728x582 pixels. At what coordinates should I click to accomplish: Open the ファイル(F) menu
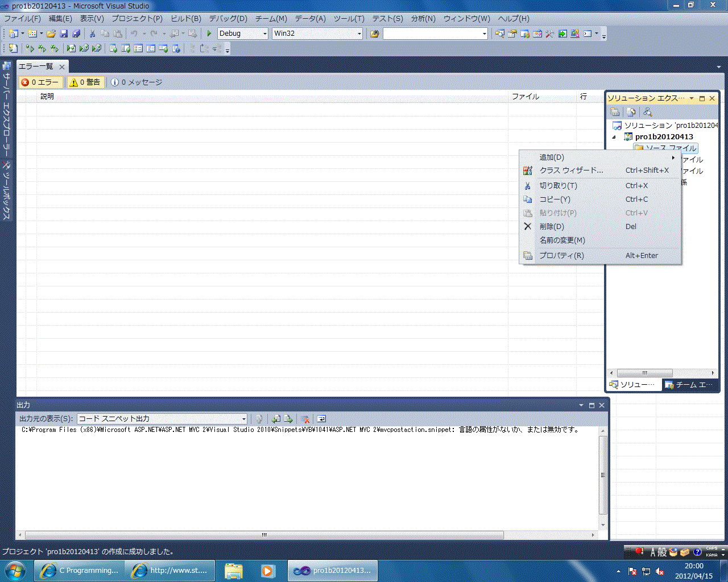23,19
